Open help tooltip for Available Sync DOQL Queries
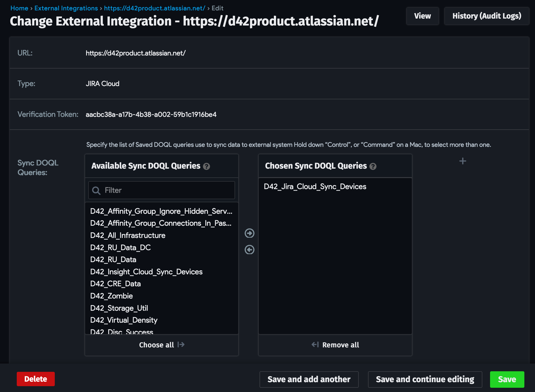 pyautogui.click(x=207, y=167)
